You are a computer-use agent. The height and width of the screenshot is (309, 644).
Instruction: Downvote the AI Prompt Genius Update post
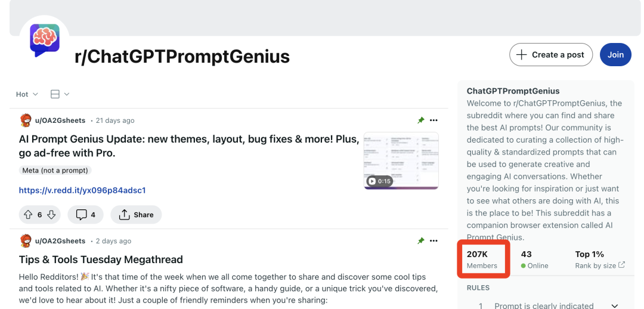tap(51, 215)
